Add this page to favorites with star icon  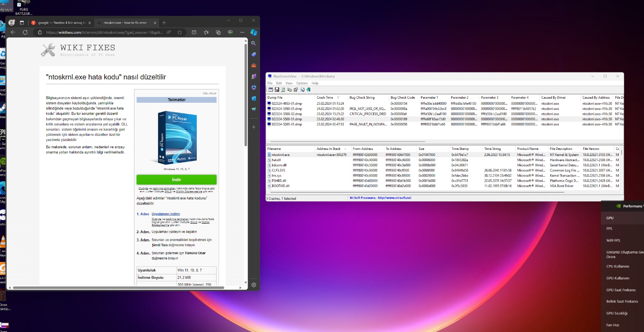point(180,32)
